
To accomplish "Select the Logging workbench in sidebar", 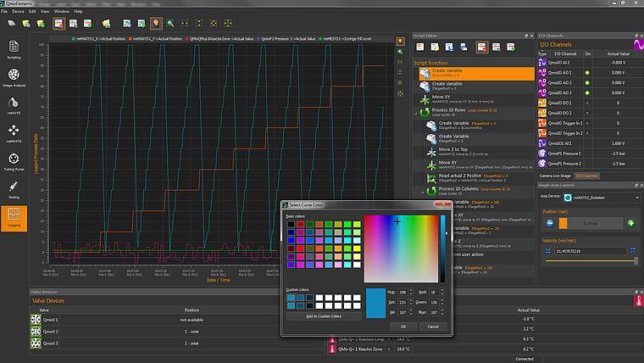I will pos(14,218).
